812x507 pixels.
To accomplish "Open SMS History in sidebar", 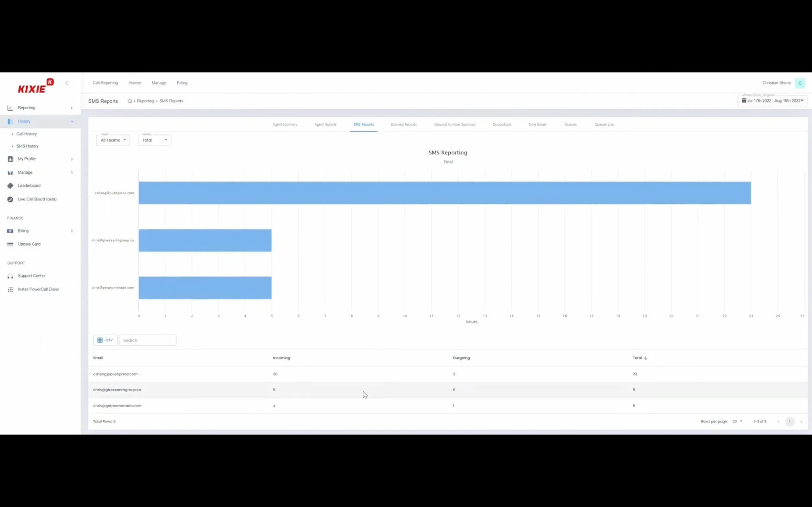I will click(27, 146).
